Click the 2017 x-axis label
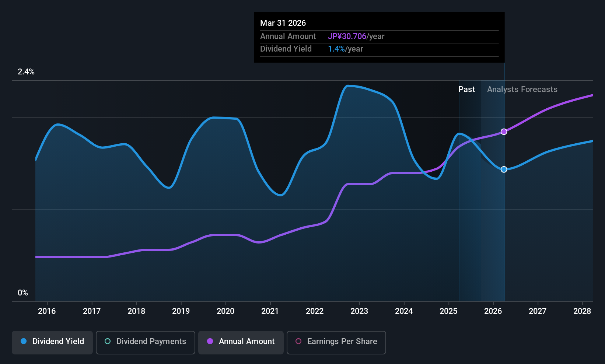Image resolution: width=605 pixels, height=364 pixels. 92,311
